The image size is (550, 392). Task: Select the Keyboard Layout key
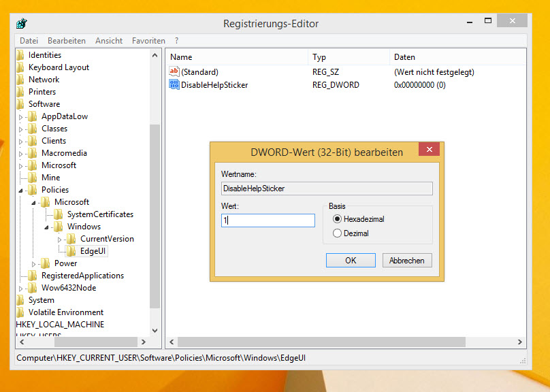[59, 67]
